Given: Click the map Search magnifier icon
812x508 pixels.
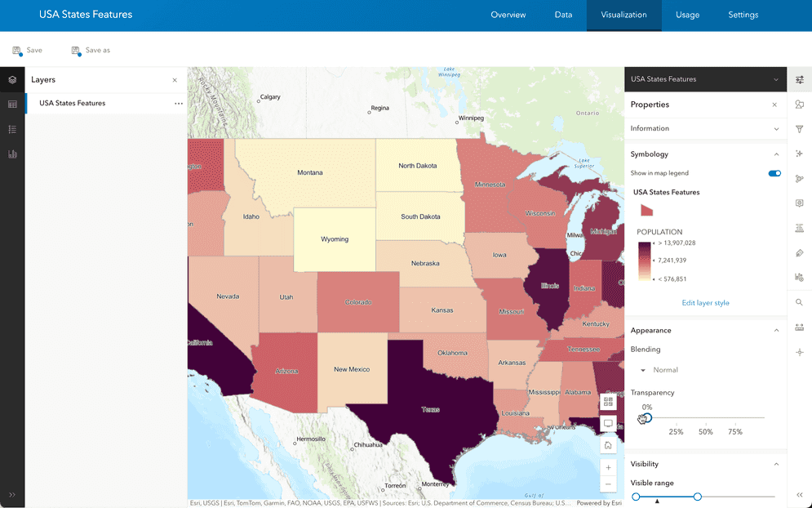Looking at the screenshot, I should [x=799, y=302].
